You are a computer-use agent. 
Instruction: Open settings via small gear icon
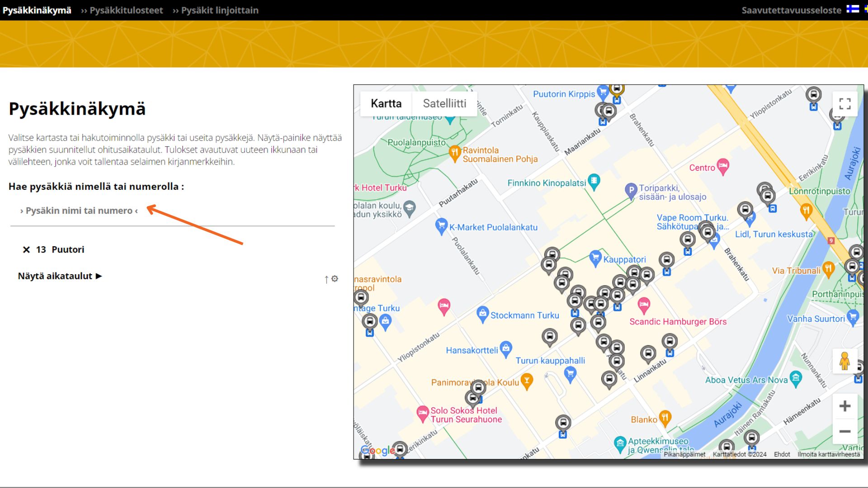[x=335, y=279]
